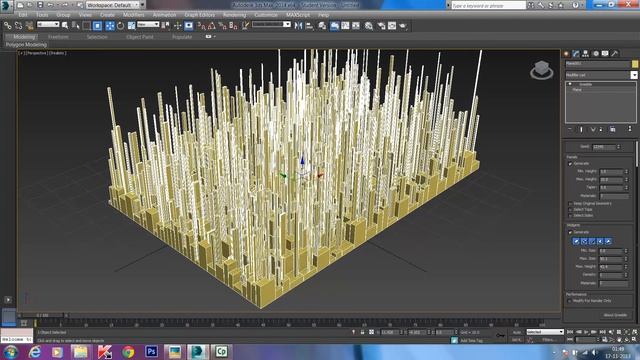Toggle the Widgets Generate checkbox

570,232
